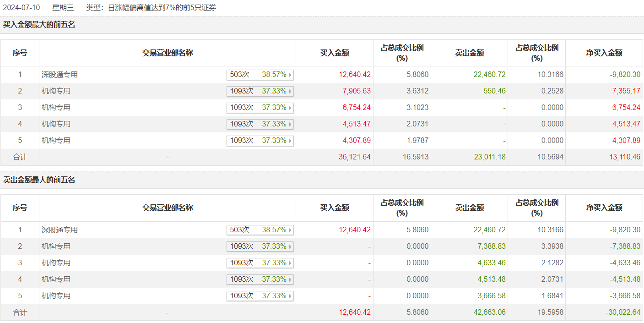This screenshot has height=323, width=644.
Task: Open 机构专用 link in top-sellers row 3
Action: pos(56,263)
